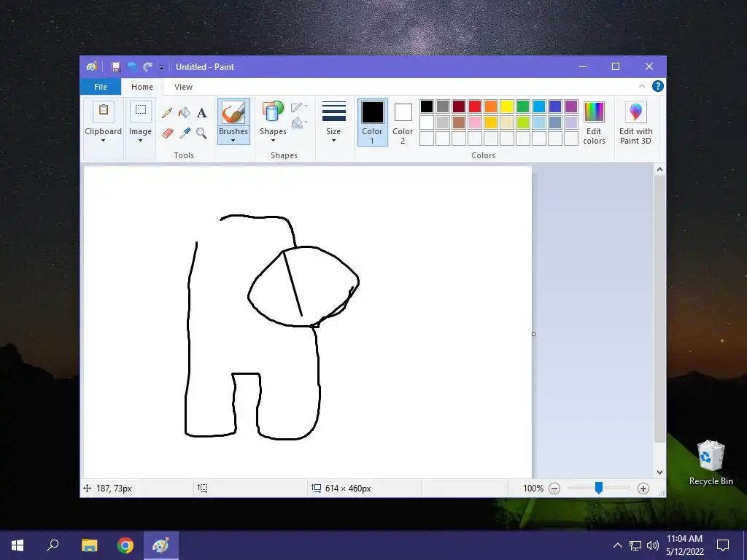The image size is (747, 560).
Task: Select Color 1 foreground box
Action: point(372,122)
